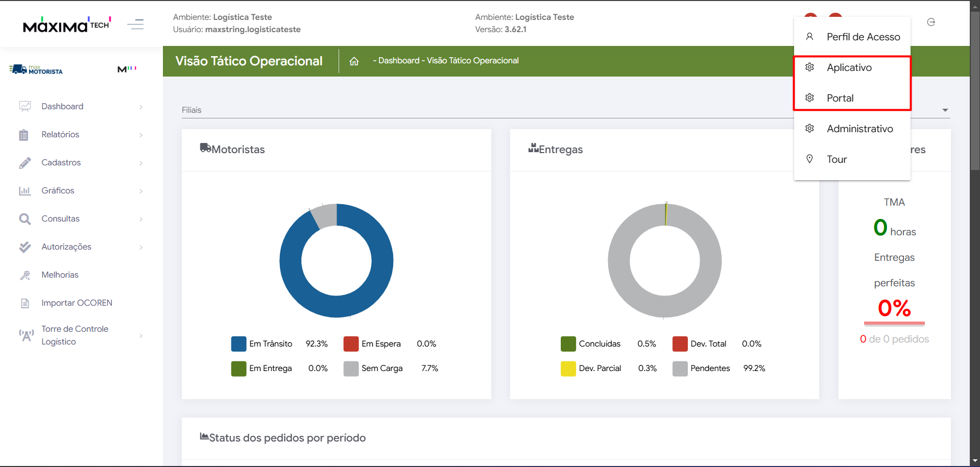
Task: Click the Importar OCOREN document icon
Action: [x=25, y=303]
